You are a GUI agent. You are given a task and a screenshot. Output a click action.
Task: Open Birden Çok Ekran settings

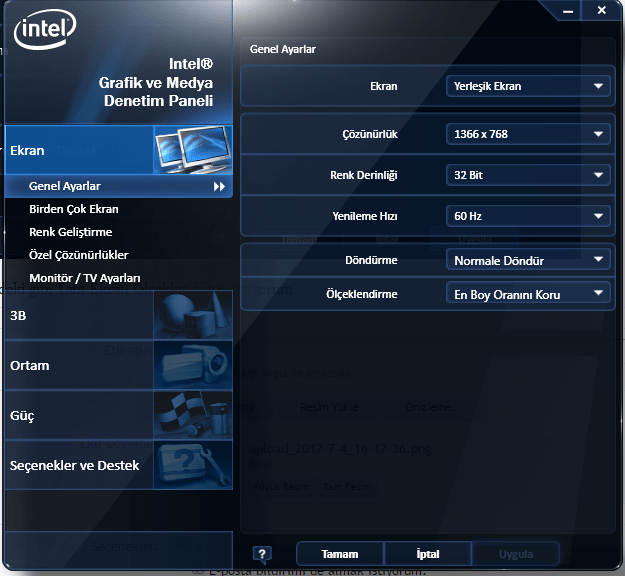(74, 209)
